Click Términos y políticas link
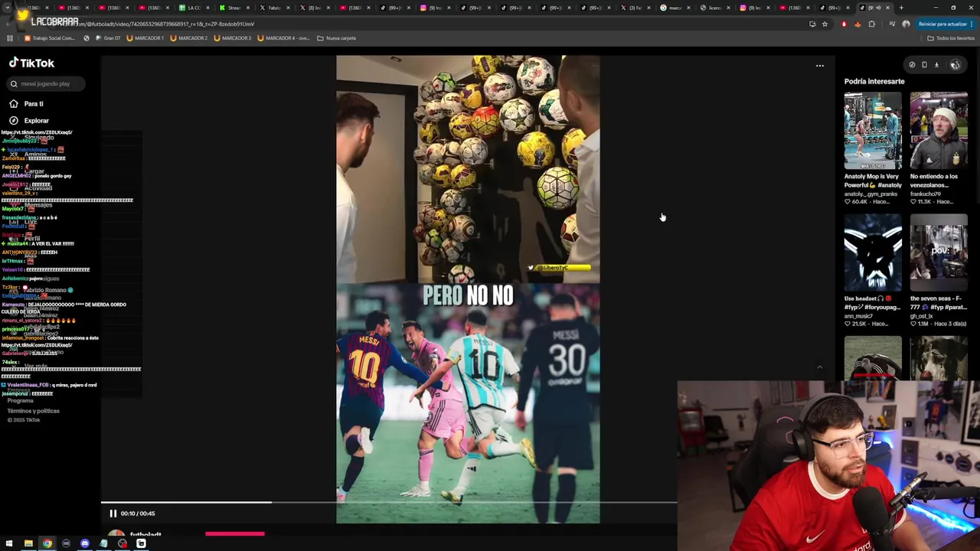 click(34, 411)
